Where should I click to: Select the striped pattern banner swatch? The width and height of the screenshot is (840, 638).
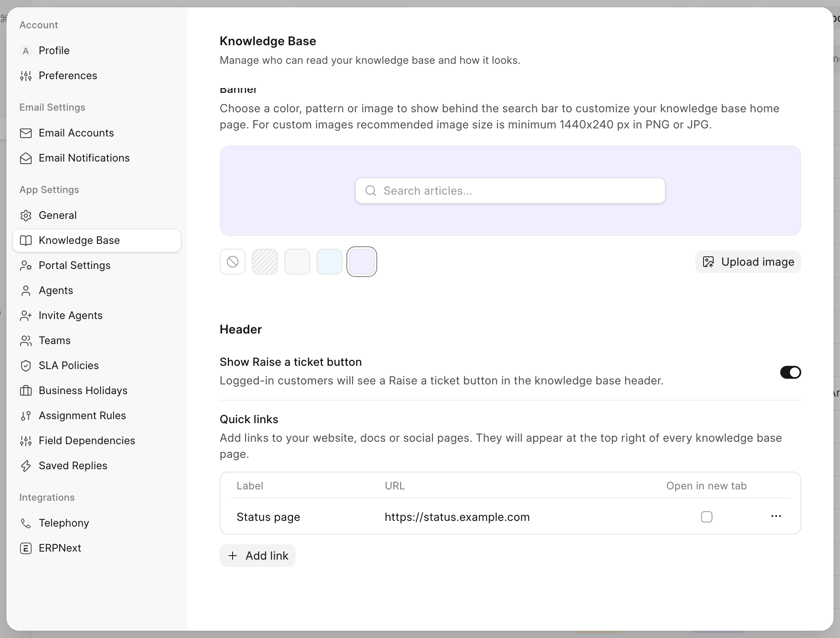tap(265, 262)
